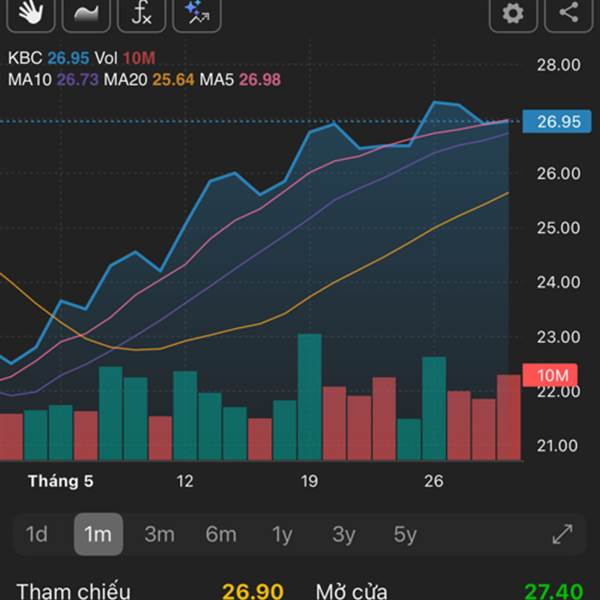Choose the 3y timeframe
600x600 pixels.
pos(344,534)
